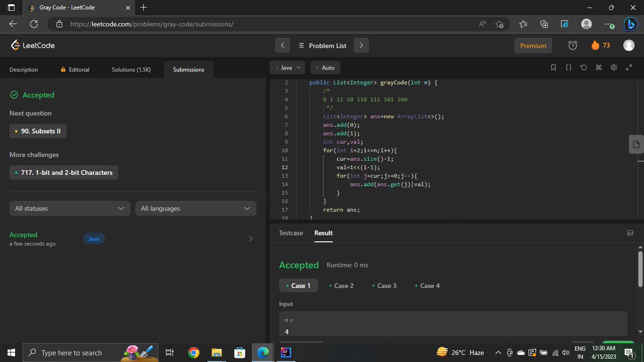Open a new browser tab

(x=143, y=8)
